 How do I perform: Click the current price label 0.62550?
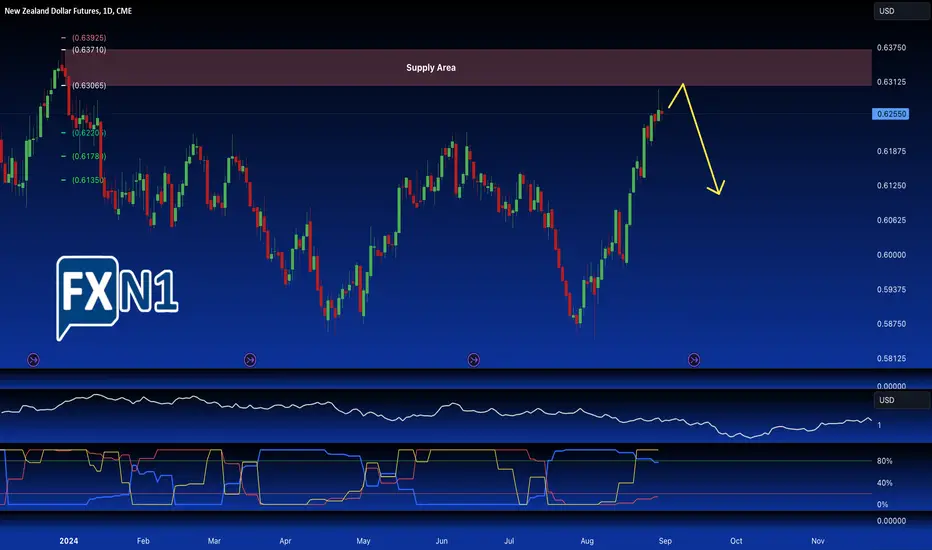click(x=890, y=114)
